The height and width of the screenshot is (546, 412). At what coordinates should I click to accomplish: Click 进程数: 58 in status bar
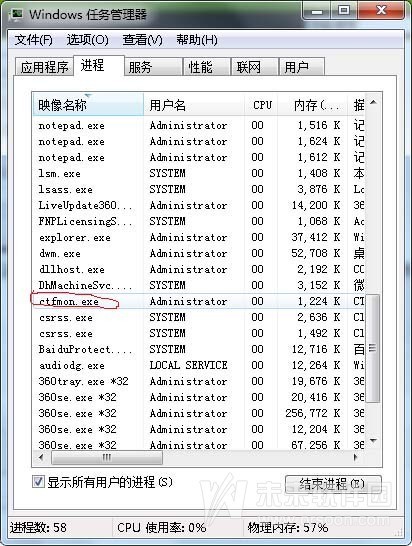click(x=38, y=527)
